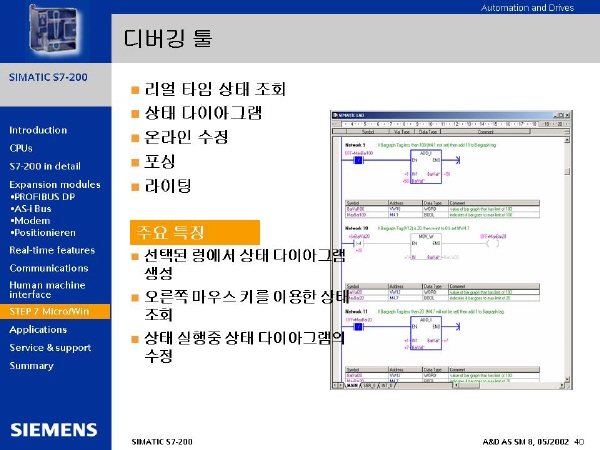Open Service & support section
Image resolution: width=600 pixels, height=450 pixels.
pyautogui.click(x=50, y=347)
